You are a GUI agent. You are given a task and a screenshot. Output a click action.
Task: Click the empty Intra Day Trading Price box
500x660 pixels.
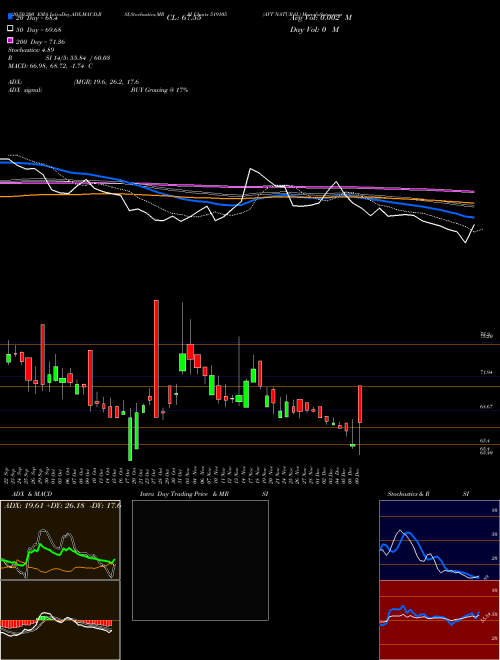pos(200,560)
